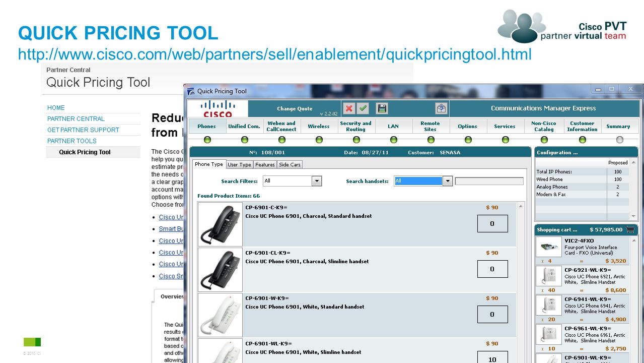Select the Wireless tab
This screenshot has height=363, width=644.
[319, 126]
